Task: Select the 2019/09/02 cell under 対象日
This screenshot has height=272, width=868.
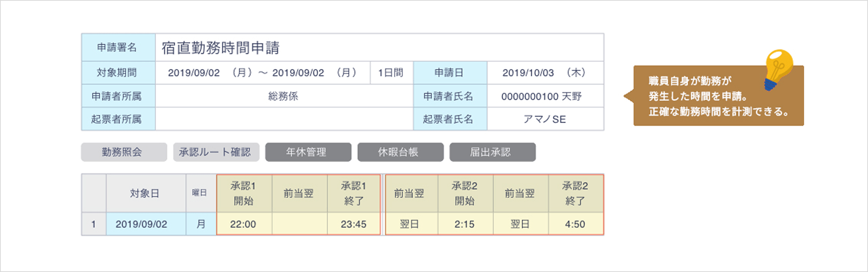Action: [x=146, y=224]
